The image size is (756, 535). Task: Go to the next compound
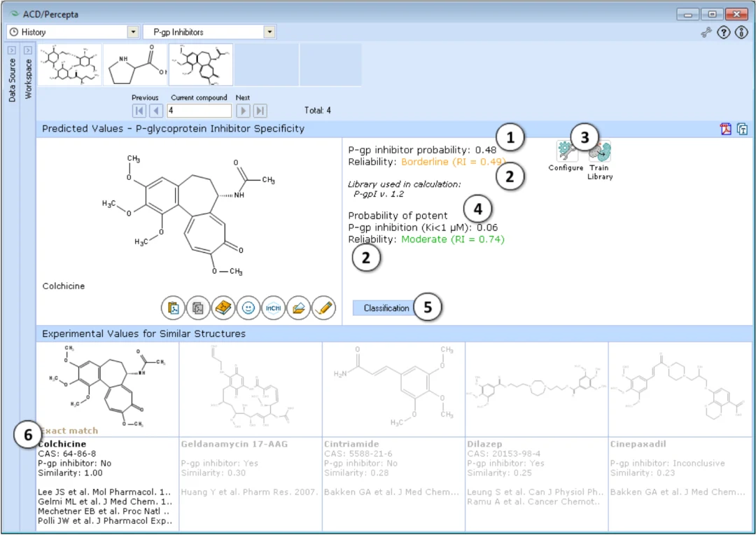243,111
